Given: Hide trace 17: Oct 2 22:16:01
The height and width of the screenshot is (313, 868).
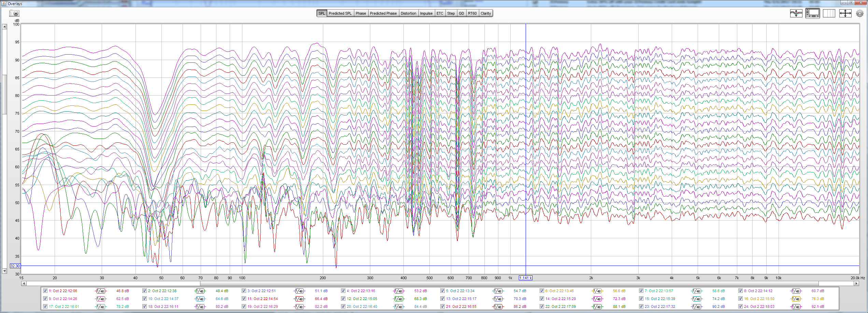Looking at the screenshot, I should tap(45, 307).
